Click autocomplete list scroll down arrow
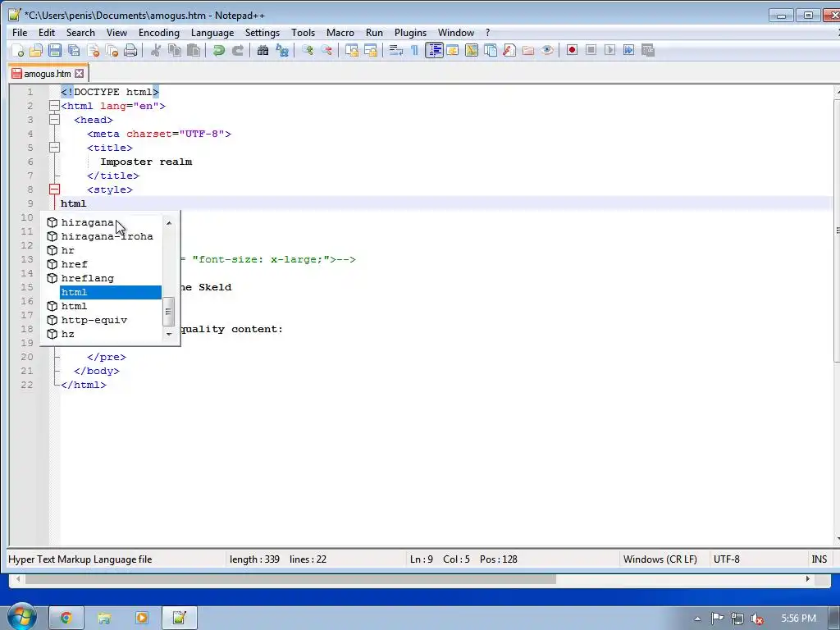 pos(169,335)
